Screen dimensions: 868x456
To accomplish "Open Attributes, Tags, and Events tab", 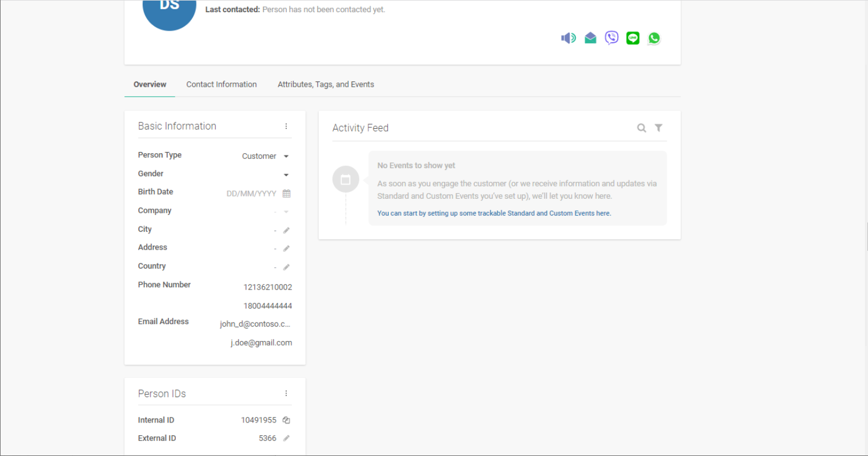I will pyautogui.click(x=326, y=84).
